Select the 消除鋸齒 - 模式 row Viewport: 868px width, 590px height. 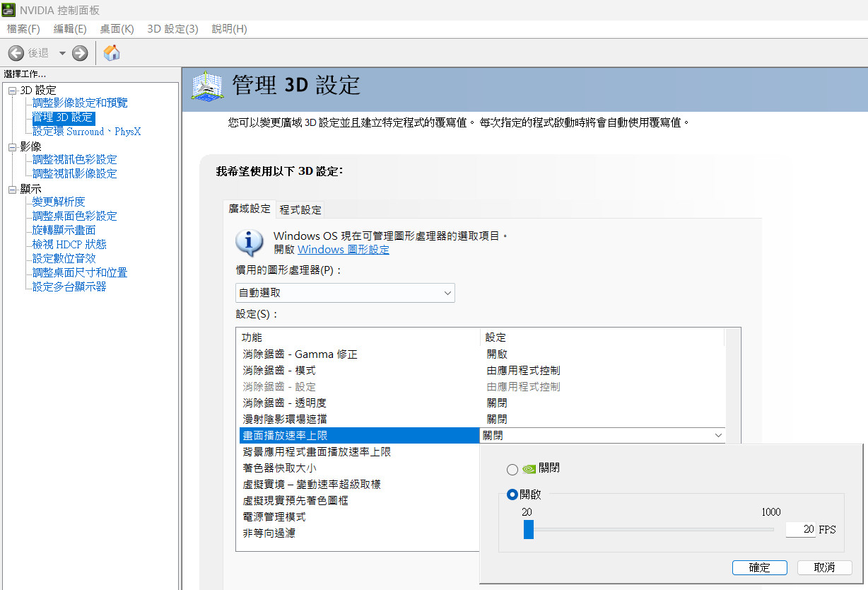481,371
